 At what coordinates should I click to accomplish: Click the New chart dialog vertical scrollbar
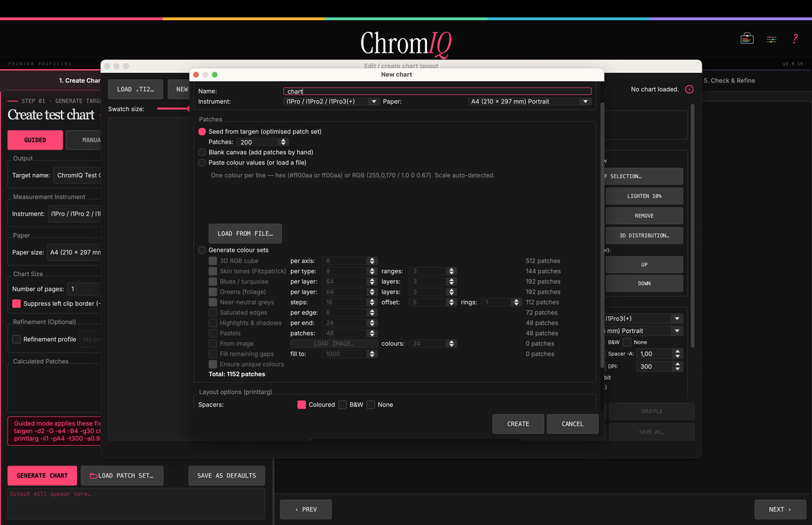[601, 237]
